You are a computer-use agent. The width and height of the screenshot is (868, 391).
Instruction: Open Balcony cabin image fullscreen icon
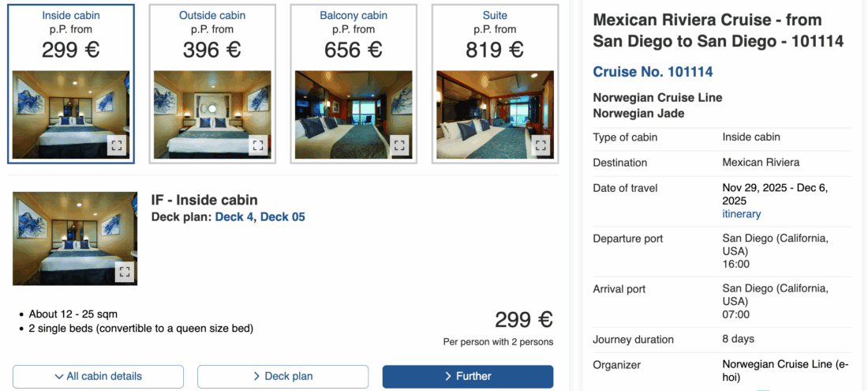pyautogui.click(x=399, y=145)
